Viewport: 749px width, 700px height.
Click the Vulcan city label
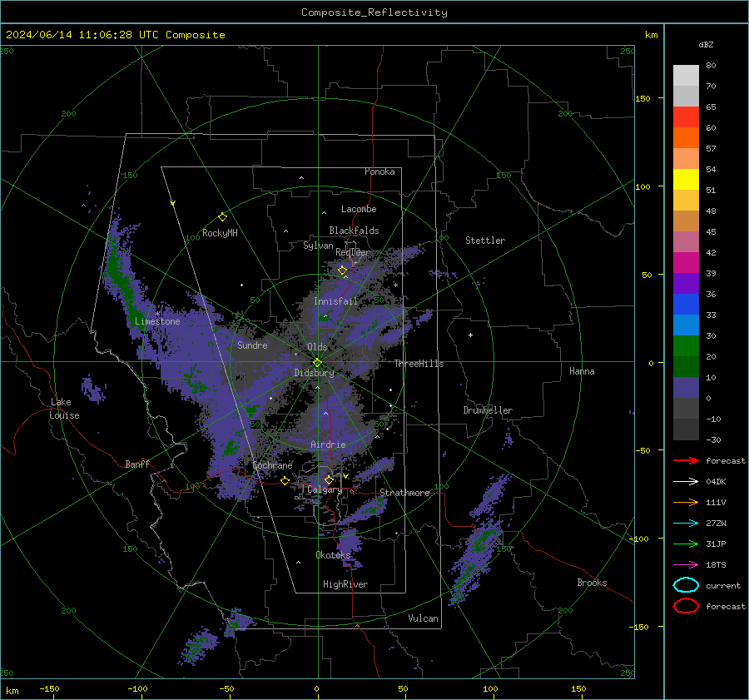click(x=424, y=618)
